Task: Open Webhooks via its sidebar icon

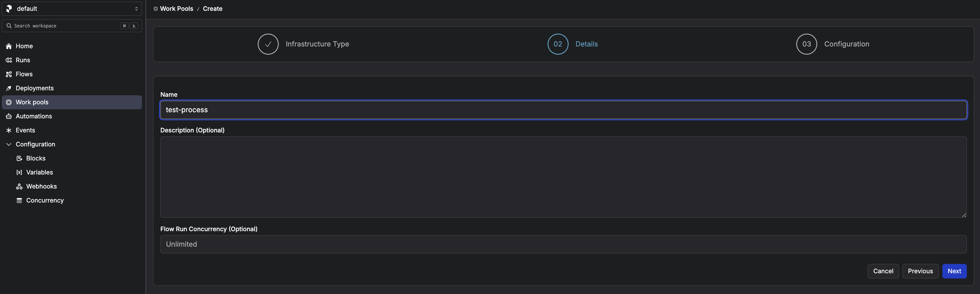Action: click(19, 186)
